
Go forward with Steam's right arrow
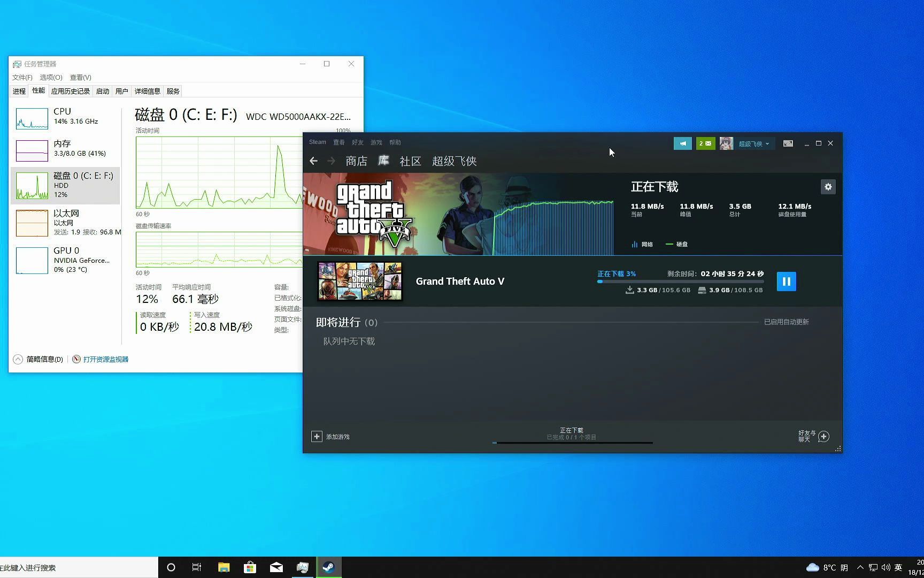[x=331, y=161]
